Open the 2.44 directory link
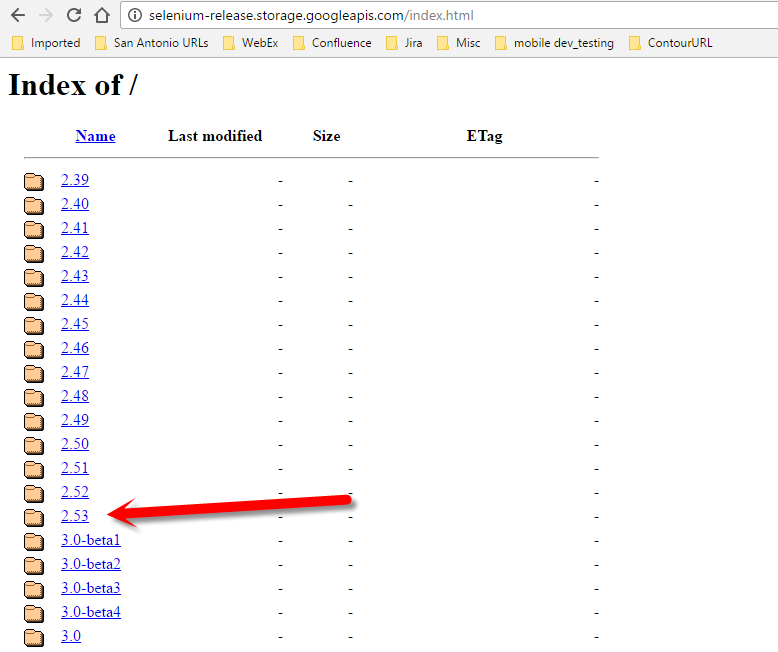 point(75,300)
